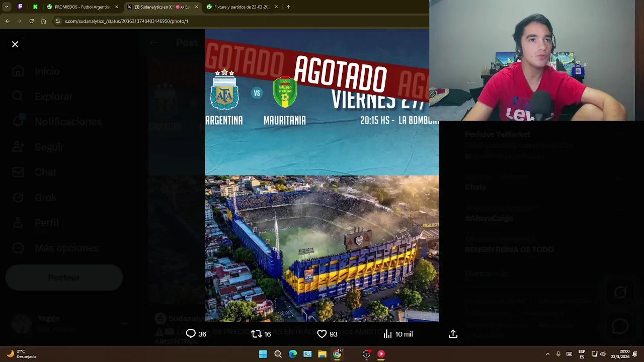Share the post with the upload arrow icon
The height and width of the screenshot is (362, 644).
453,334
